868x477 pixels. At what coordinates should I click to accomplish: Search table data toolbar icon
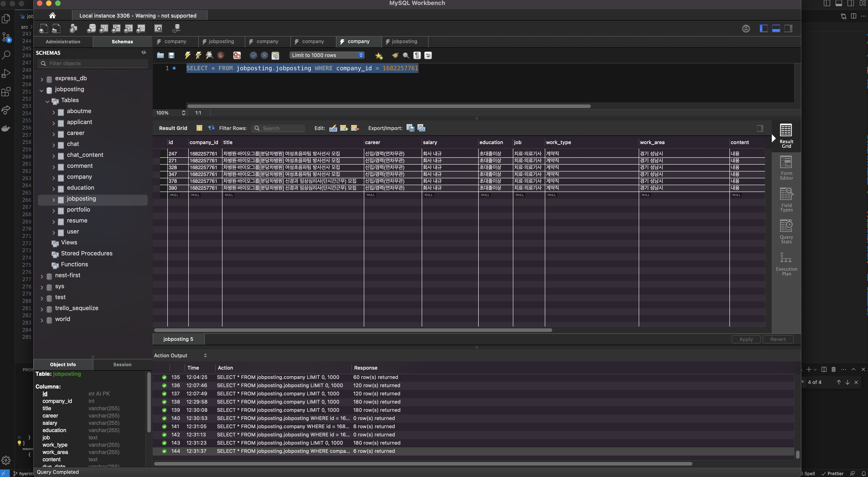[158, 29]
